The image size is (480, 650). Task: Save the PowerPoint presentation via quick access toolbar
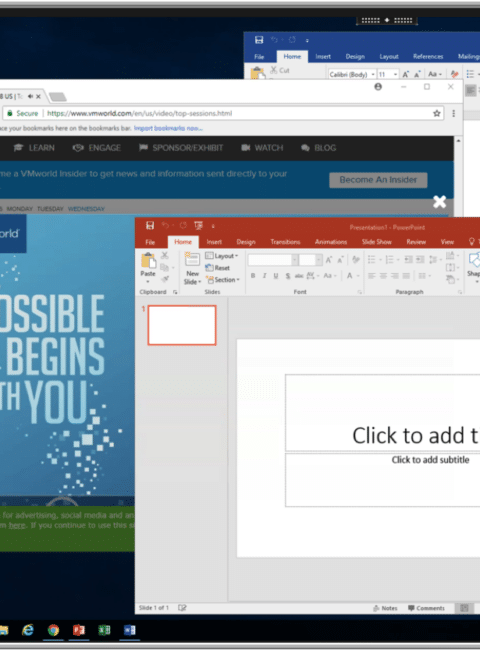pyautogui.click(x=150, y=226)
